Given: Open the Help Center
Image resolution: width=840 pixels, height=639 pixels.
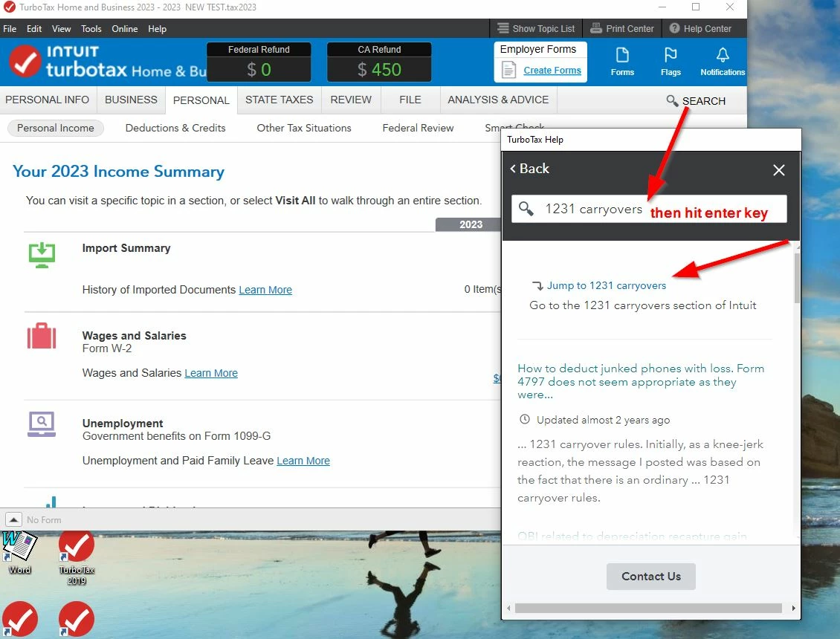Looking at the screenshot, I should coord(700,28).
